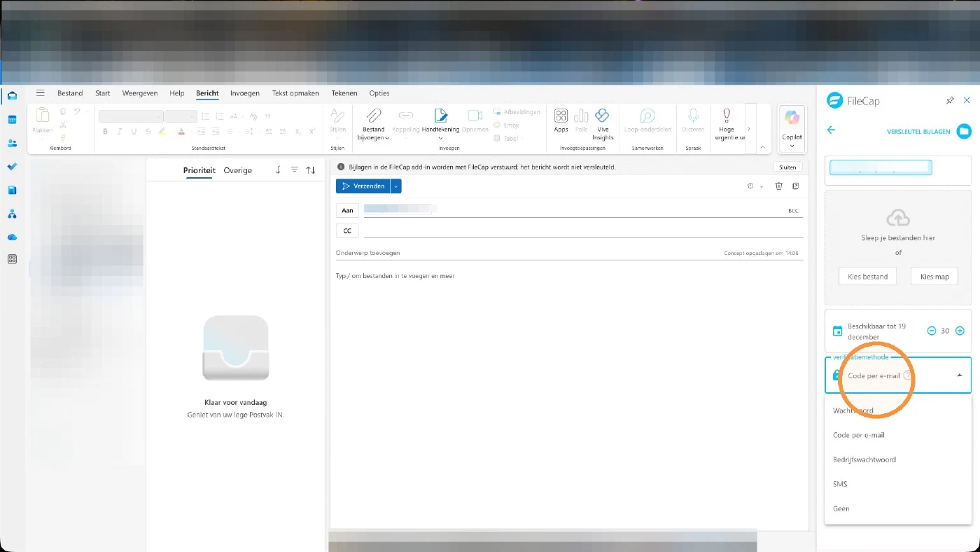Pop out the message into a new window
Screen dimensions: 980x552
coord(796,186)
